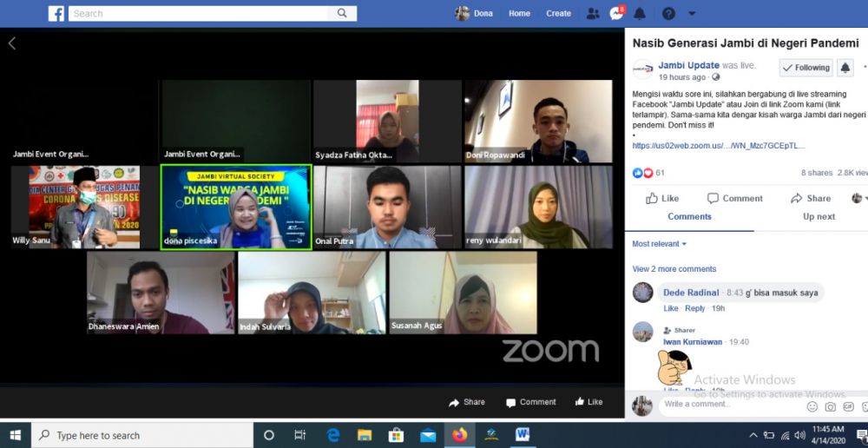Reply to Dede Radinal's comment
Screen dimensions: 868x448
pos(694,308)
